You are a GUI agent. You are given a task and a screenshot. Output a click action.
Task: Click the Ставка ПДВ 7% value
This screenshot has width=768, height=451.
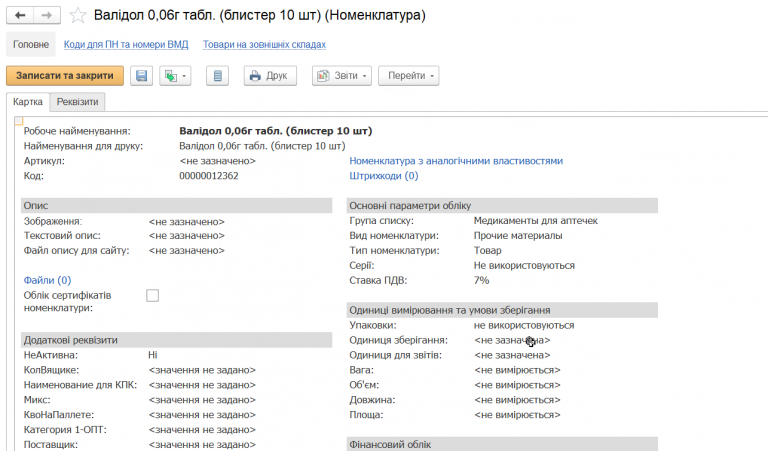(481, 281)
